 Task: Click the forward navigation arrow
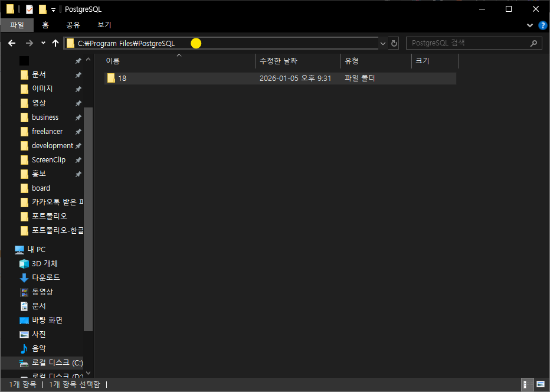coord(30,43)
